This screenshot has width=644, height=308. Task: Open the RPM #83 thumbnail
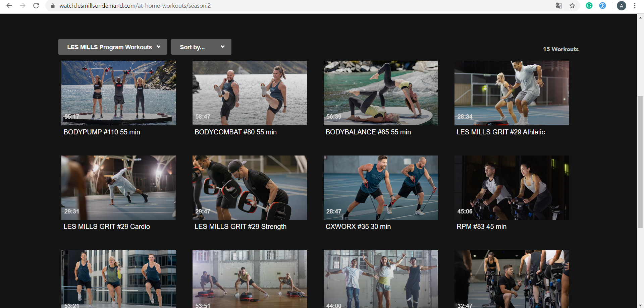(512, 188)
